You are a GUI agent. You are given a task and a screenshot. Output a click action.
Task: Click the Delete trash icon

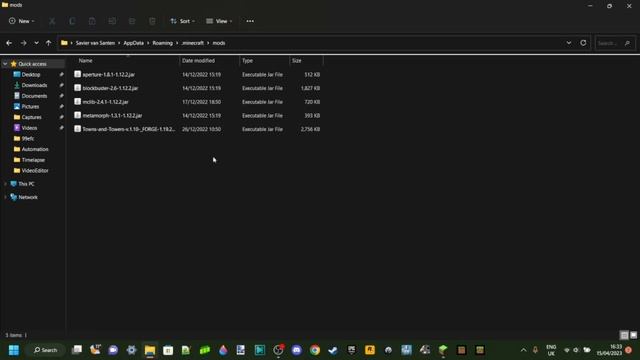[152, 21]
